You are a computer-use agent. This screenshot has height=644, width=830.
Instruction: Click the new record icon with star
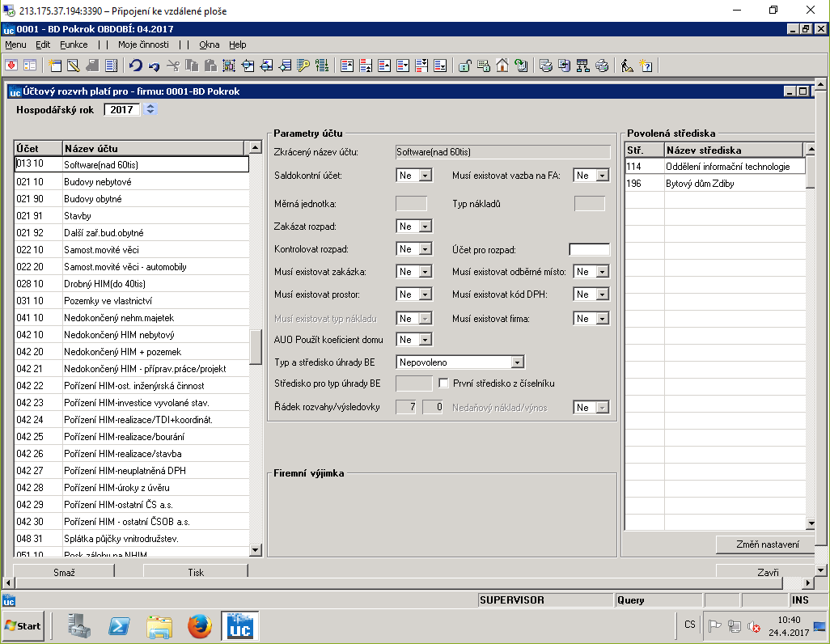pyautogui.click(x=55, y=66)
